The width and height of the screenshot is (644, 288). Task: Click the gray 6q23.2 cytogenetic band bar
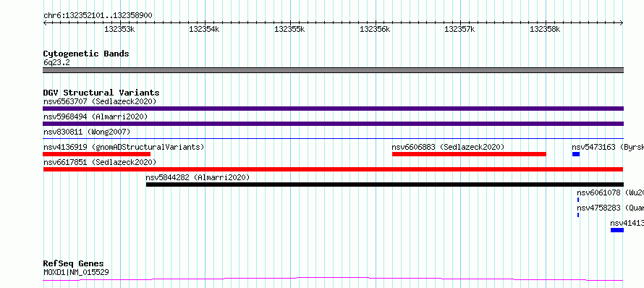333,70
